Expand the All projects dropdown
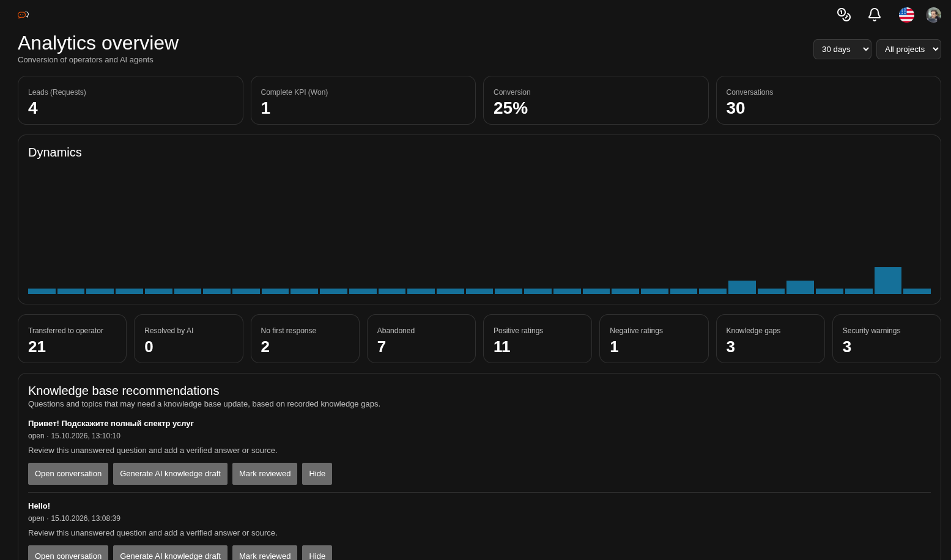 (x=908, y=50)
